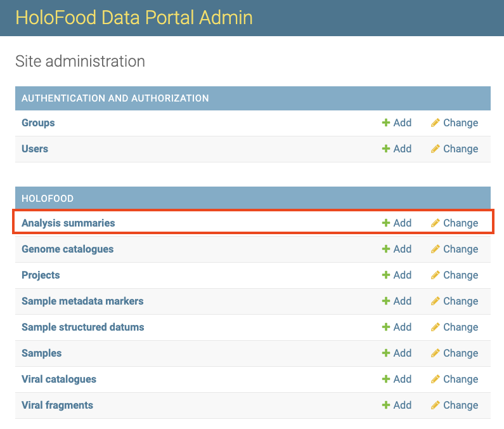
Task: Click the pencil icon for Viral catalogues
Action: 435,379
